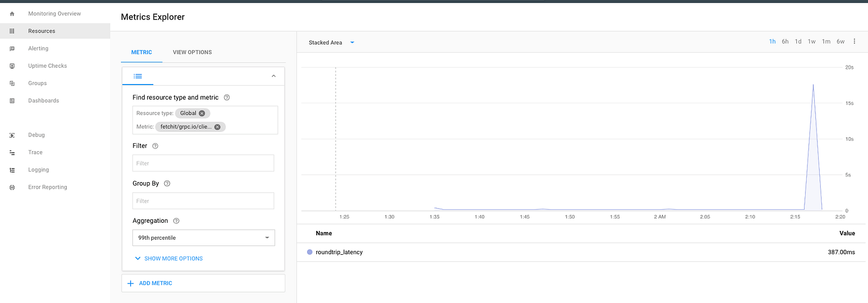
Task: Click the Group By input field
Action: [x=203, y=201]
